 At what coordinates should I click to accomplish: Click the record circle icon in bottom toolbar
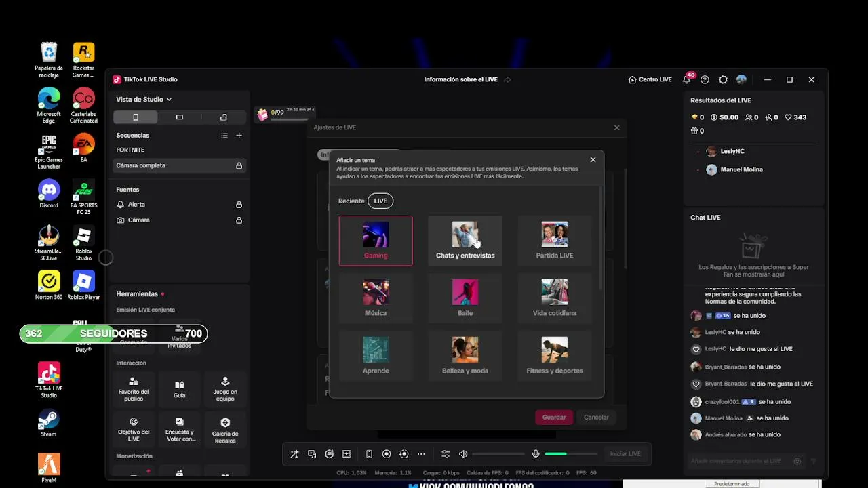tap(387, 454)
